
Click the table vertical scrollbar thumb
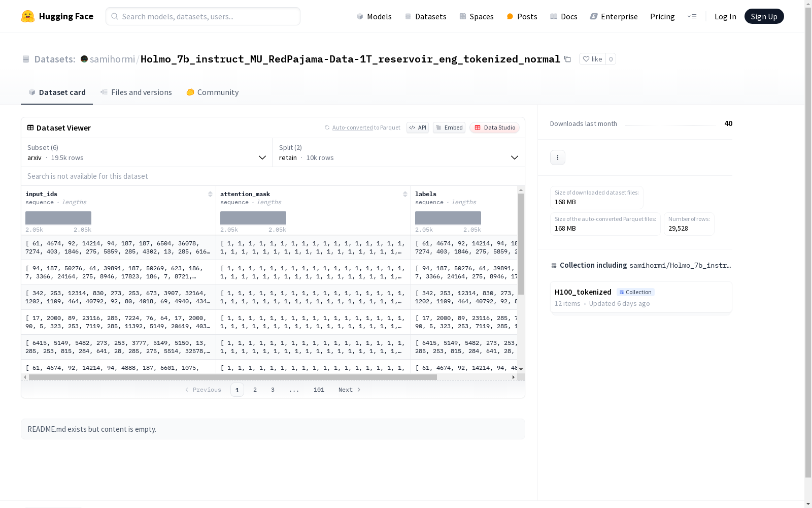tap(521, 244)
